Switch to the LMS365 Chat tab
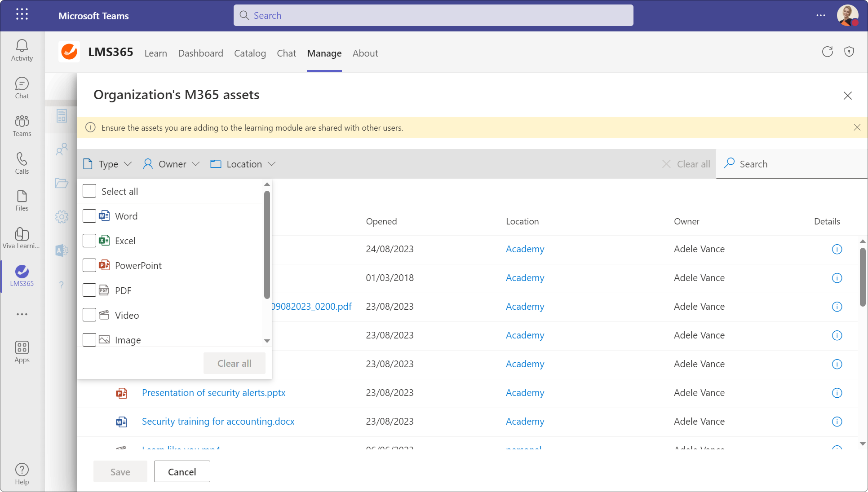The height and width of the screenshot is (492, 868). click(287, 53)
